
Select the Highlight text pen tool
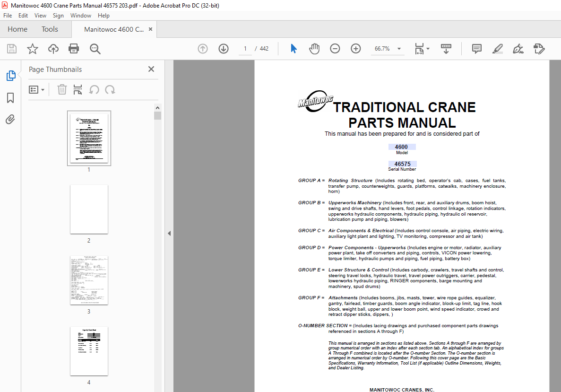[497, 49]
